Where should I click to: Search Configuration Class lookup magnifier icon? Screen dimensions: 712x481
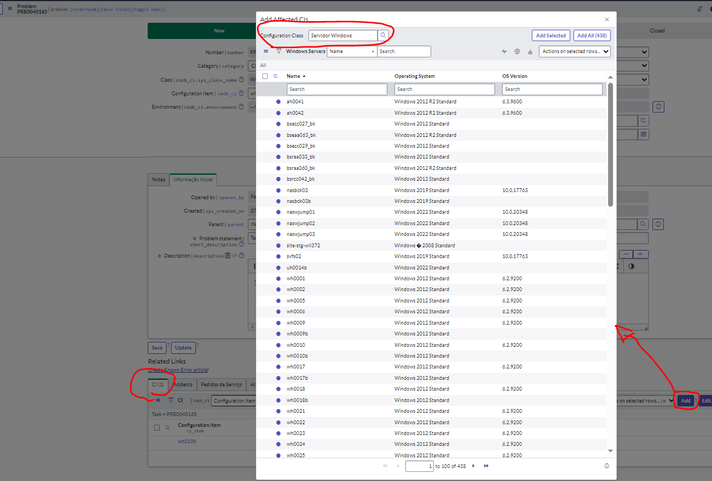click(383, 35)
